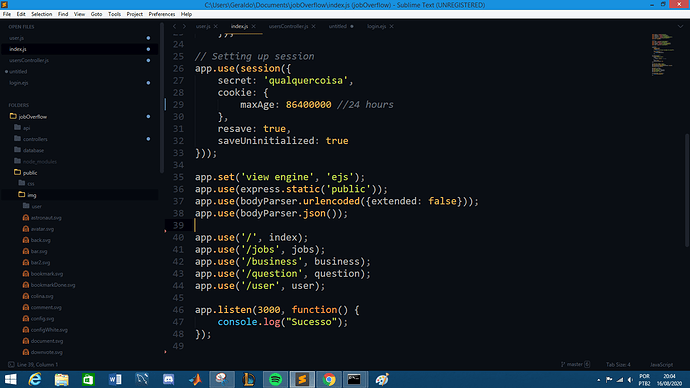Collapse the public folder
Screen dimensions: 690x388
pyautogui.click(x=18, y=172)
